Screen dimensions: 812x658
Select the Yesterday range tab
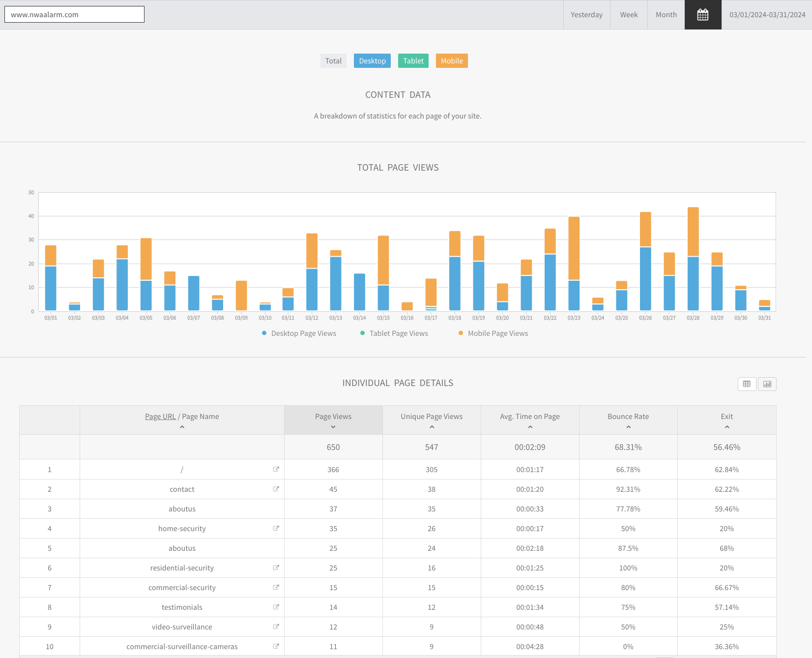tap(586, 15)
